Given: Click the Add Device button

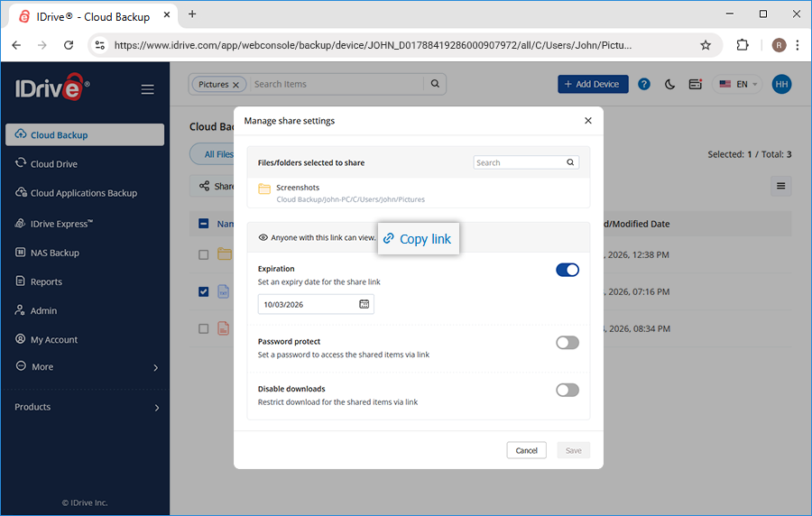Looking at the screenshot, I should (x=593, y=84).
